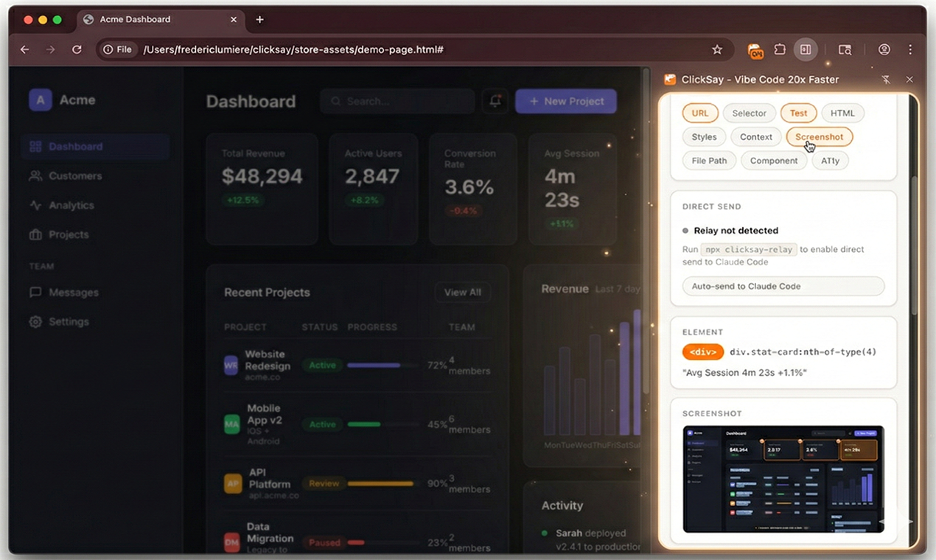Click the File site info chip
Viewport: 936px width, 560px height.
coord(118,49)
